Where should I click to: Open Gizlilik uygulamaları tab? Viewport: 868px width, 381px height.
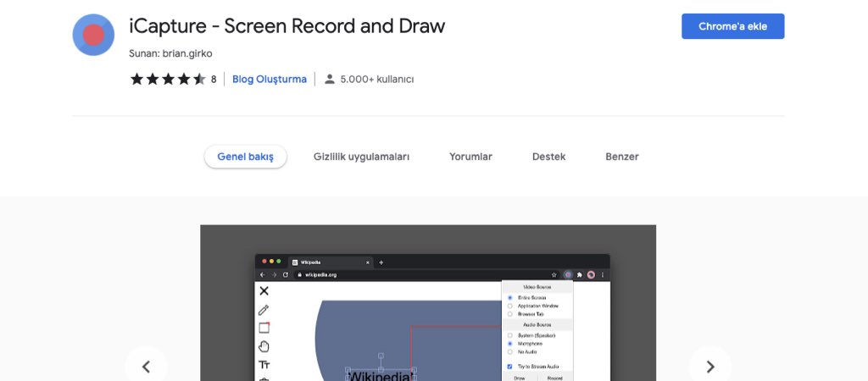[361, 157]
